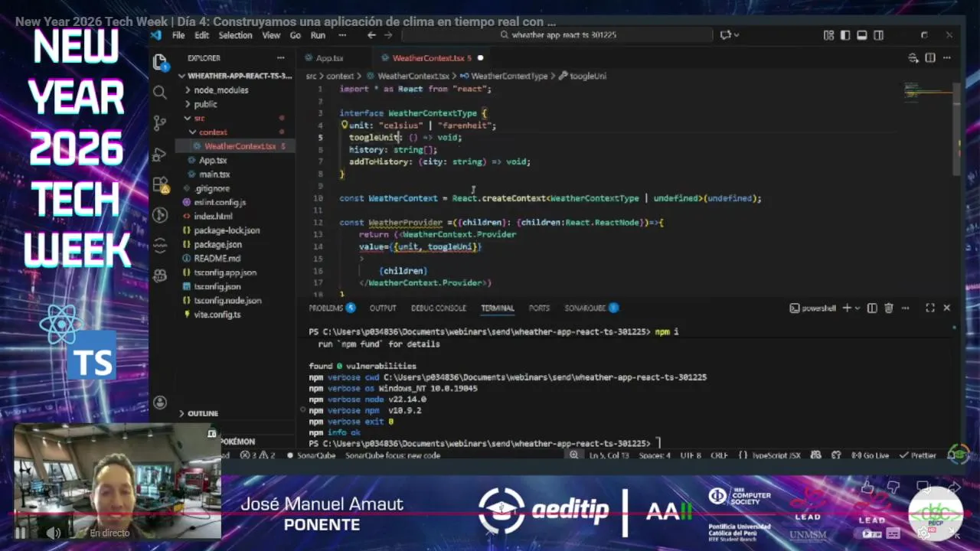Click Ln 5, Col 13 cursor position
The height and width of the screenshot is (551, 980).
609,455
